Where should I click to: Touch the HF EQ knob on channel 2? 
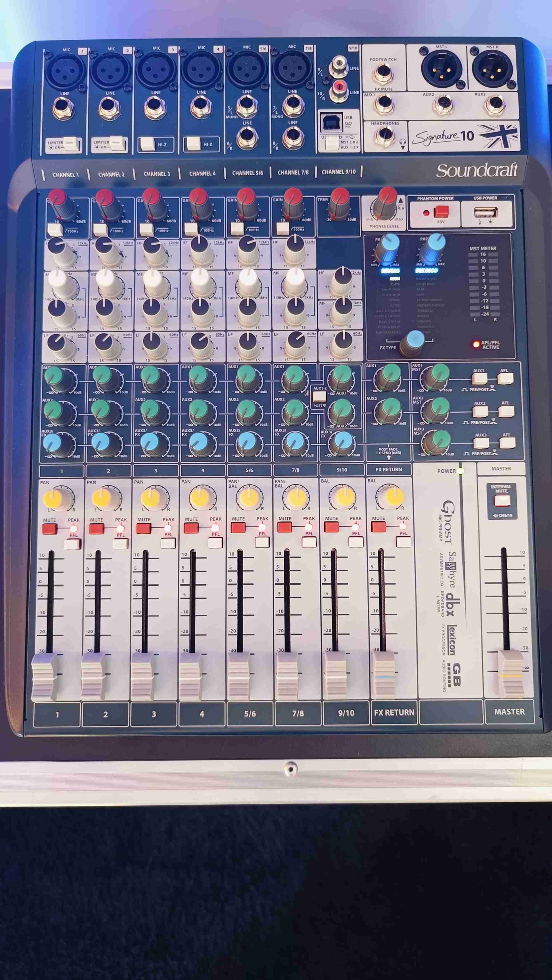pyautogui.click(x=108, y=251)
